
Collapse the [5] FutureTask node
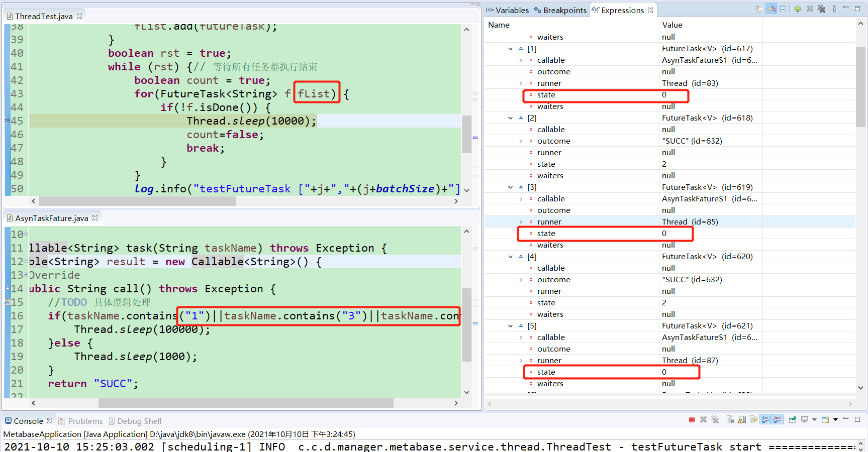tap(510, 326)
